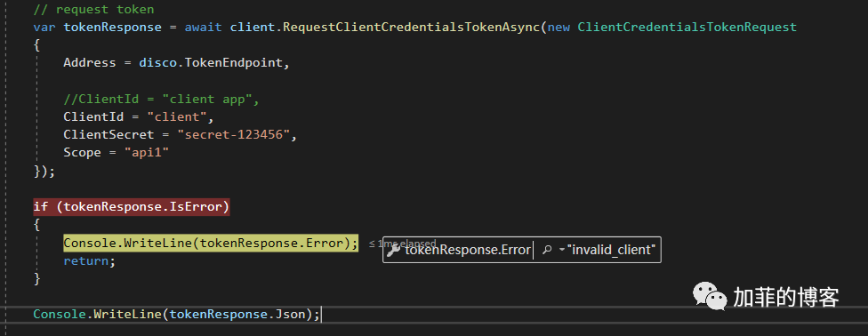Place cursor on the Scope "api1" string
This screenshot has height=336, width=868.
click(x=146, y=153)
